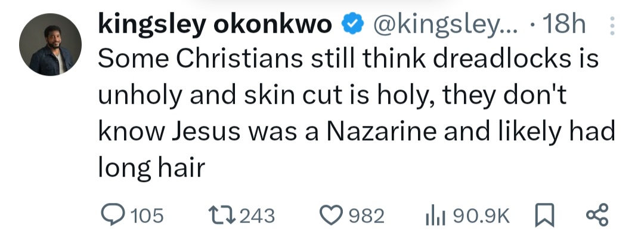Click the reply speech bubble icon
The width and height of the screenshot is (644, 240).
[x=109, y=215]
